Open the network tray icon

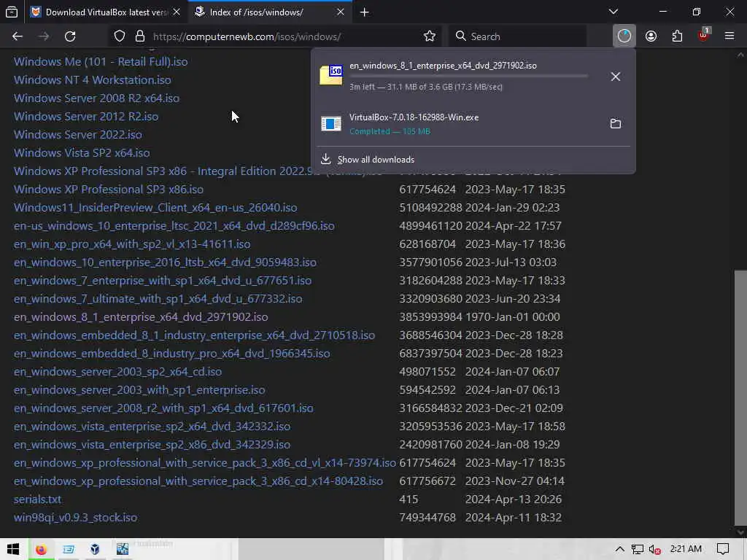[x=638, y=550]
